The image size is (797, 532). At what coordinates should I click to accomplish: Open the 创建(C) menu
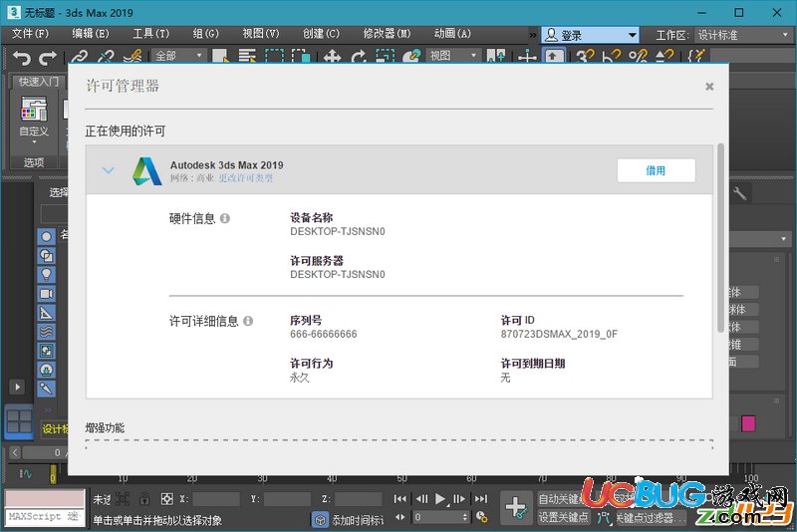321,34
